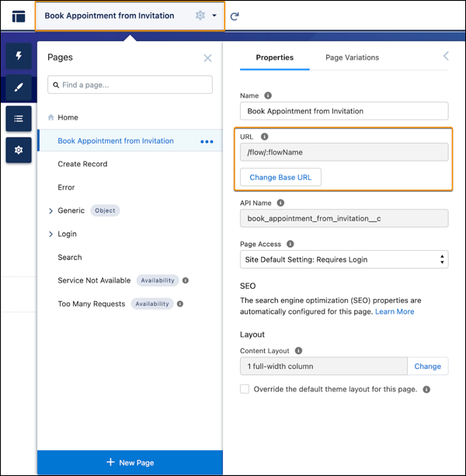Viewport: 466px width, 476px height.
Task: Show info tooltip next to Content Layout
Action: coord(299,351)
